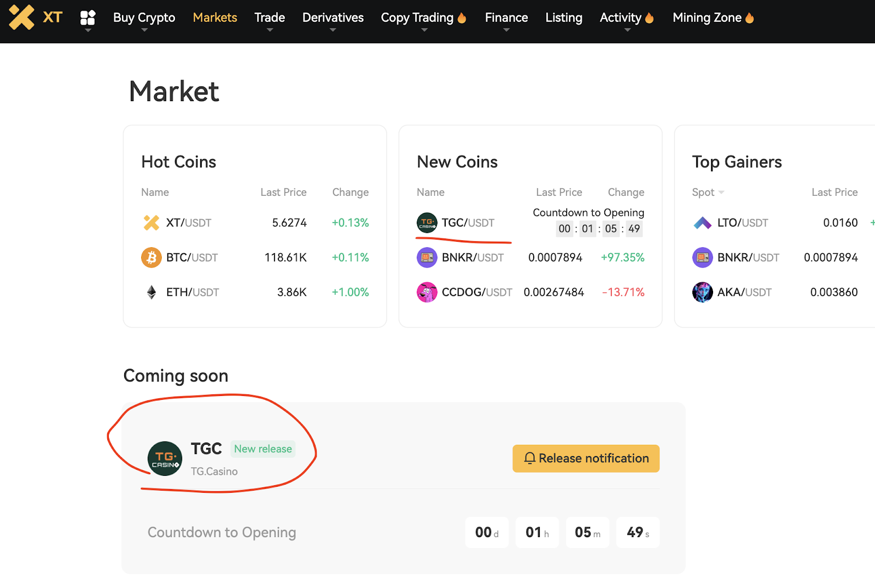Viewport: 875px width, 588px height.
Task: Open the Copy Trading menu
Action: pos(417,18)
